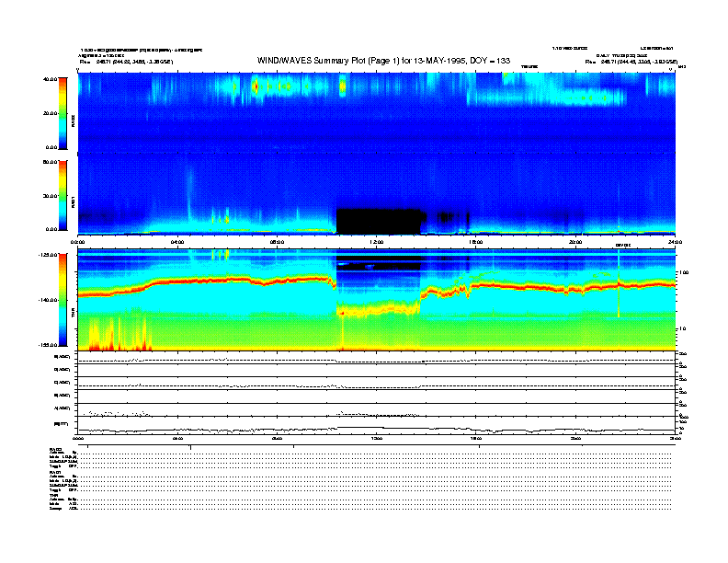Image resolution: width=728 pixels, height=563 pixels.
Task: Click the 60.00 color bar tick label
Action: (x=50, y=162)
